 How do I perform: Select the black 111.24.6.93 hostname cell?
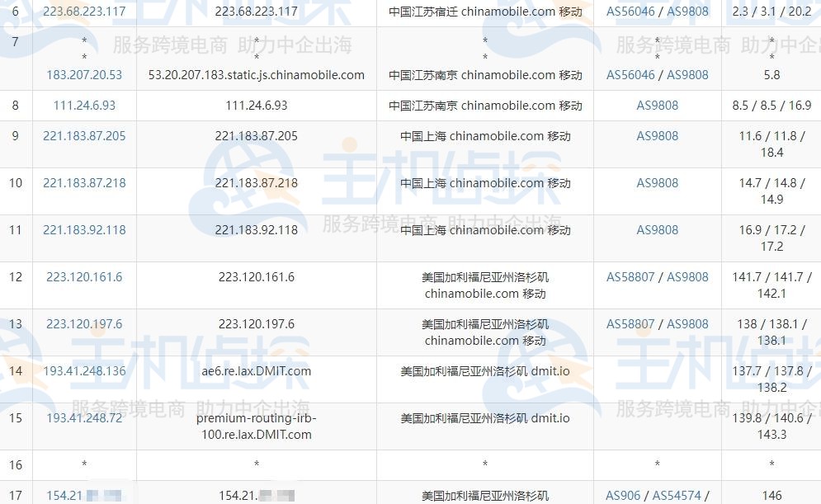pyautogui.click(x=257, y=106)
